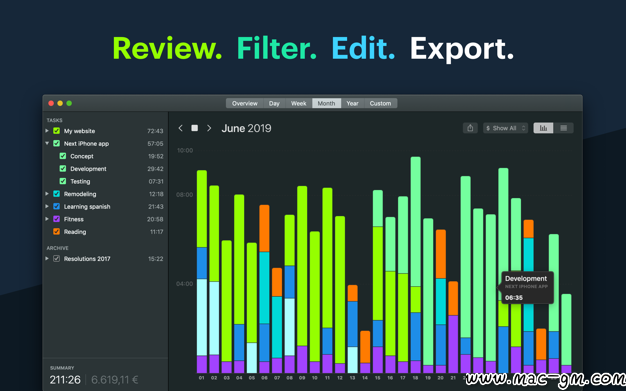The height and width of the screenshot is (391, 626).
Task: Go to the previous month arrow
Action: click(180, 128)
